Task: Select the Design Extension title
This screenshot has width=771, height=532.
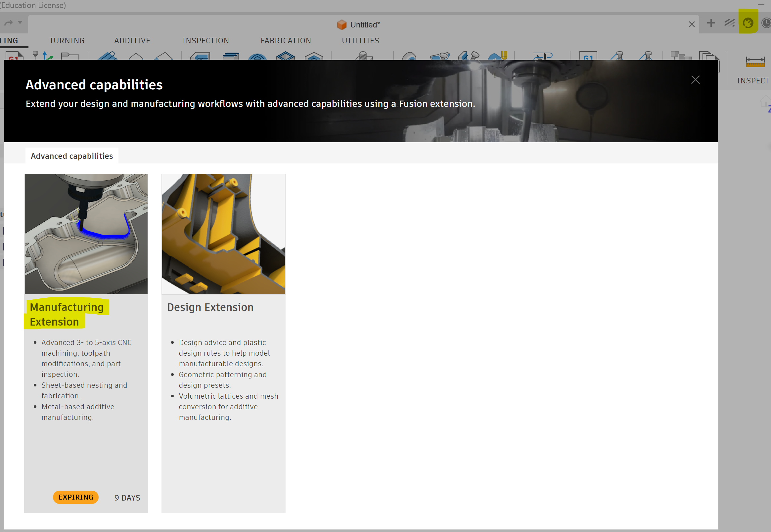Action: [x=210, y=307]
